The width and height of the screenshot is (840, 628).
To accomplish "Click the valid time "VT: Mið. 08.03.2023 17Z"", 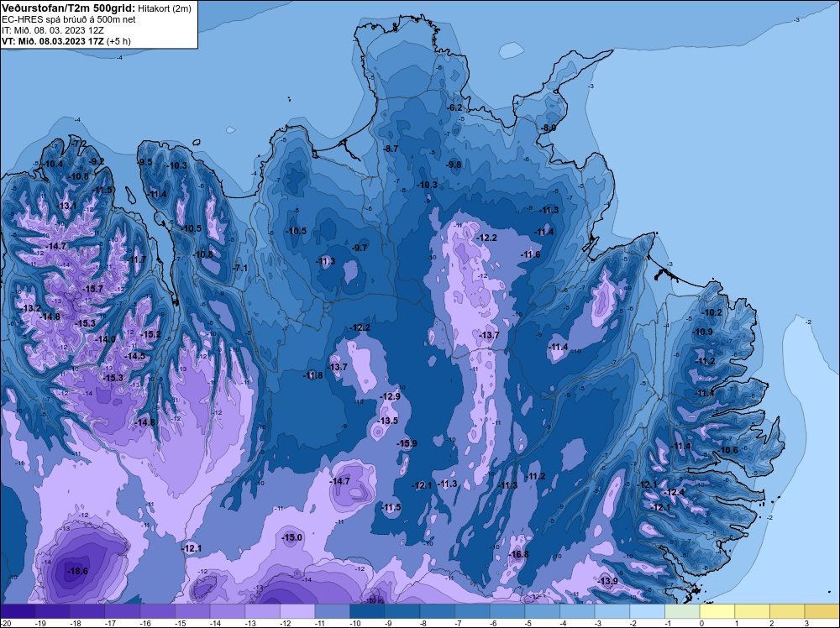I will [x=53, y=41].
